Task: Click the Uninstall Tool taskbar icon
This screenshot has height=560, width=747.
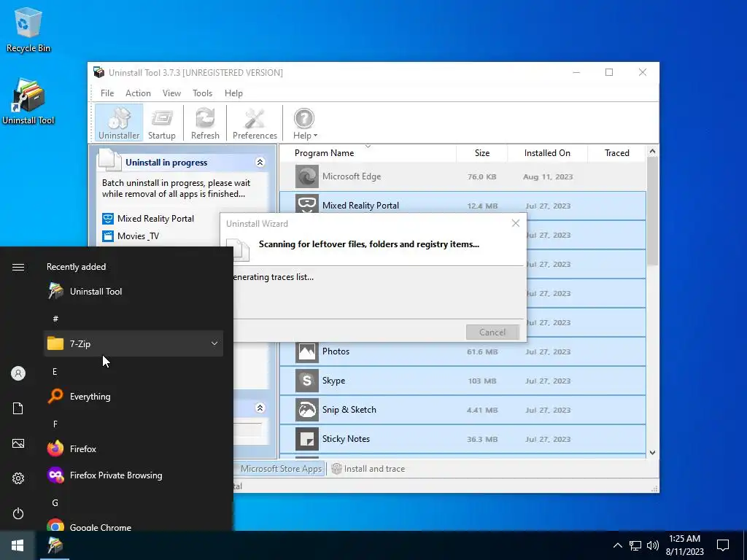Action: pyautogui.click(x=55, y=545)
